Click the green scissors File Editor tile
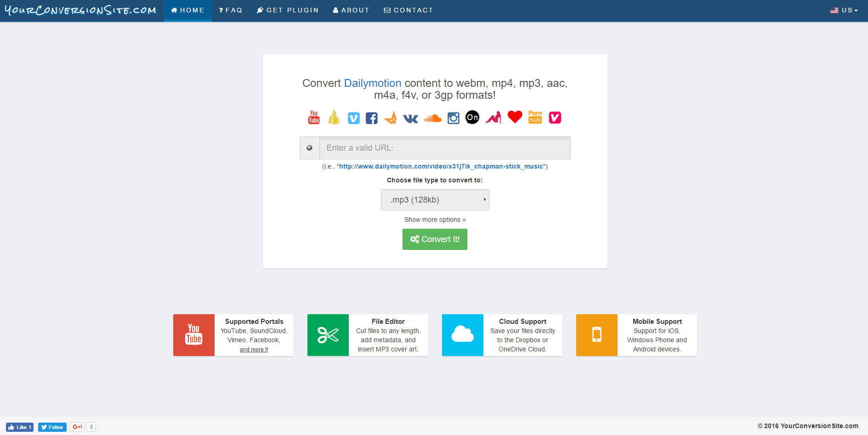868x435 pixels. [x=328, y=335]
